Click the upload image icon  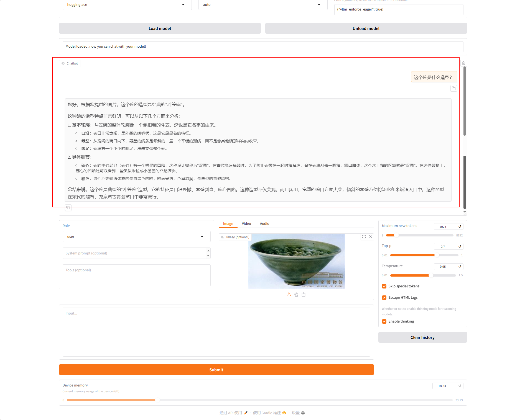click(289, 295)
